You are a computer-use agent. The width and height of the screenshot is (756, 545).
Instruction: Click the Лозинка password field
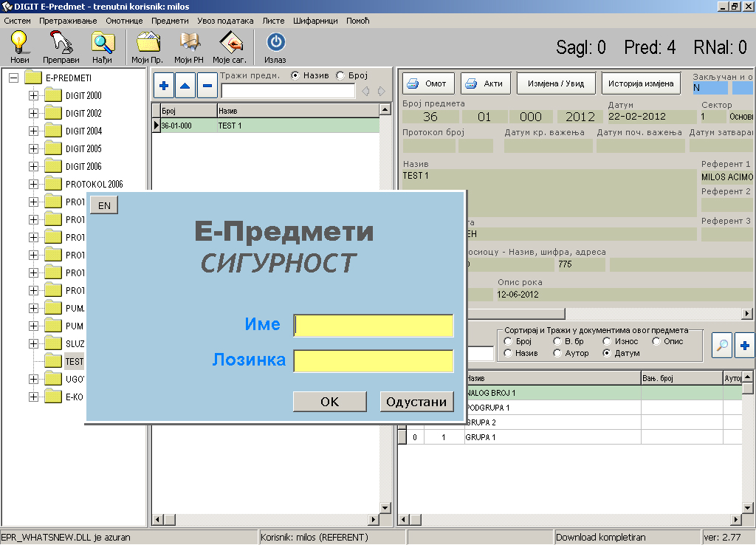374,361
